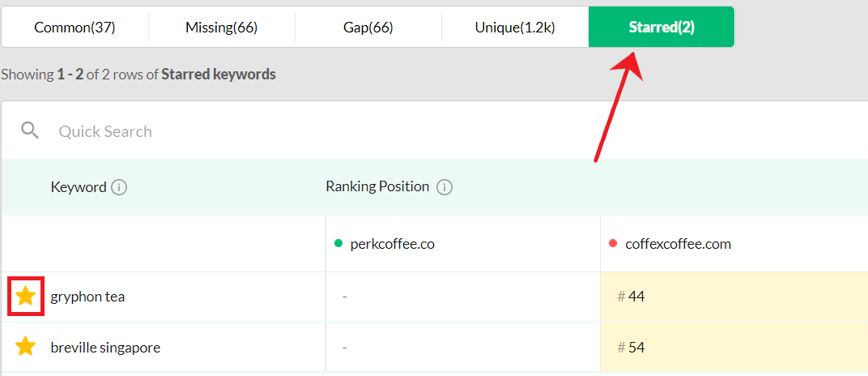
Task: Click the gryphon tea keyword text
Action: click(87, 297)
